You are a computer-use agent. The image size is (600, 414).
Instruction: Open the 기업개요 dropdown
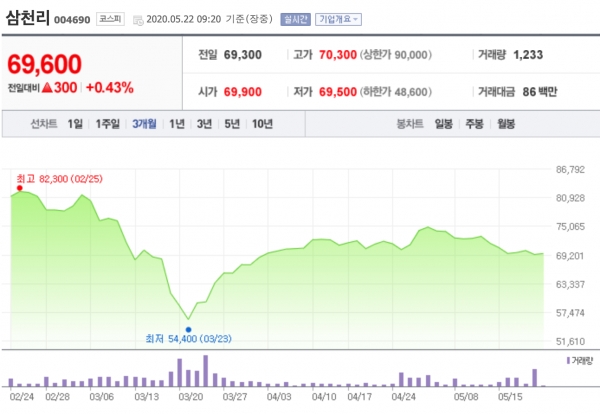(x=338, y=19)
